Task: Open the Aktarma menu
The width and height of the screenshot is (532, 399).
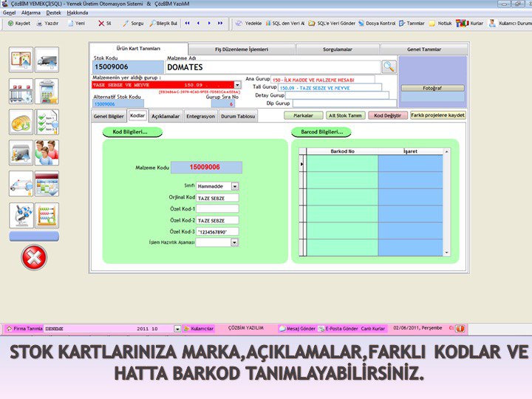Action: coord(31,13)
